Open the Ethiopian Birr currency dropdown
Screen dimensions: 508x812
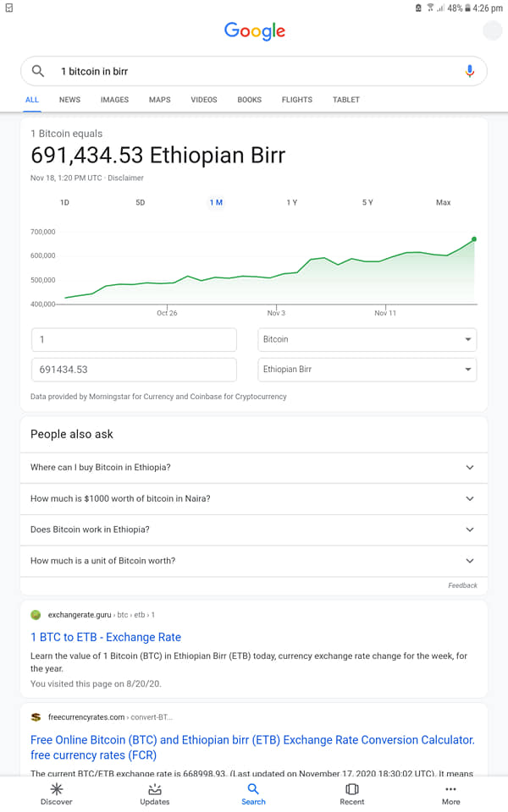point(367,370)
